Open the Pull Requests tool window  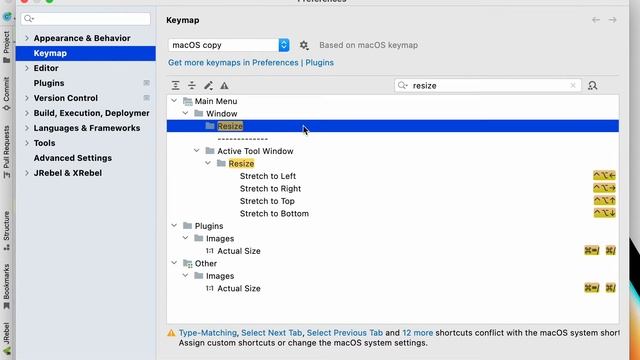pos(7,151)
